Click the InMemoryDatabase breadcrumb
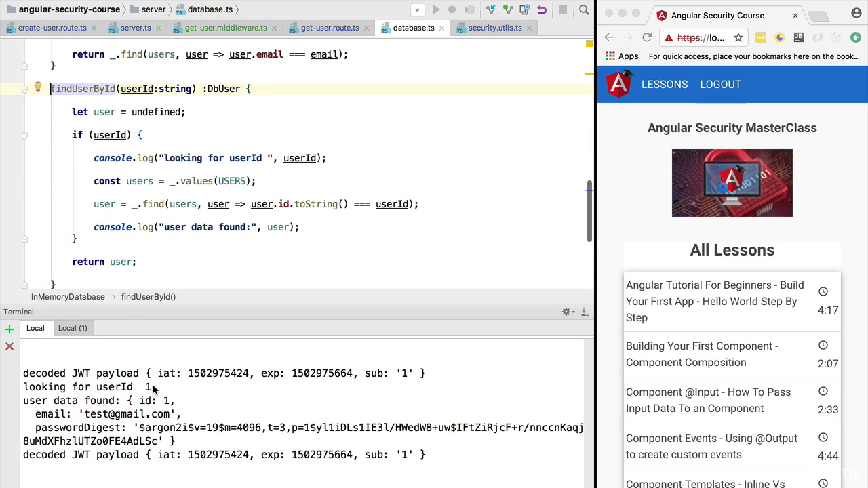 pyautogui.click(x=68, y=297)
